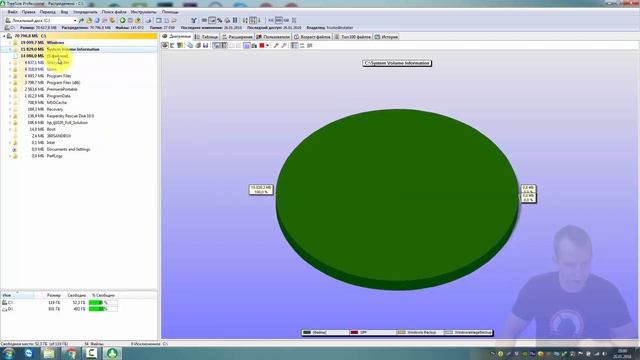Open the Camtasia C icon in taskbar

91,353
